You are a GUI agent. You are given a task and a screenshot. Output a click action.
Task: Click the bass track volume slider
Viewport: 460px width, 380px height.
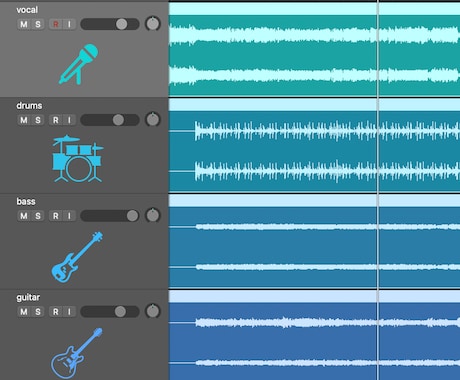(x=110, y=216)
